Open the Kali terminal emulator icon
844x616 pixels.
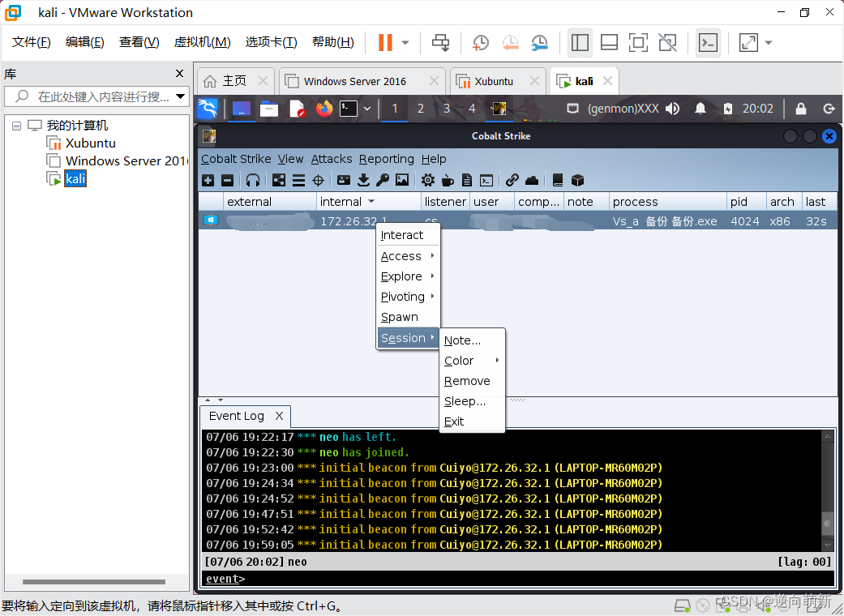[349, 109]
